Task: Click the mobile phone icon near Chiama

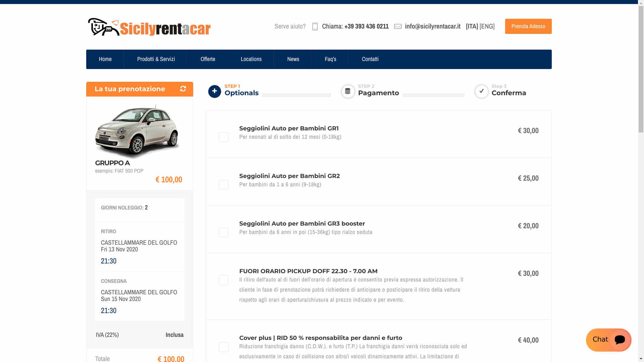Action: tap(315, 26)
